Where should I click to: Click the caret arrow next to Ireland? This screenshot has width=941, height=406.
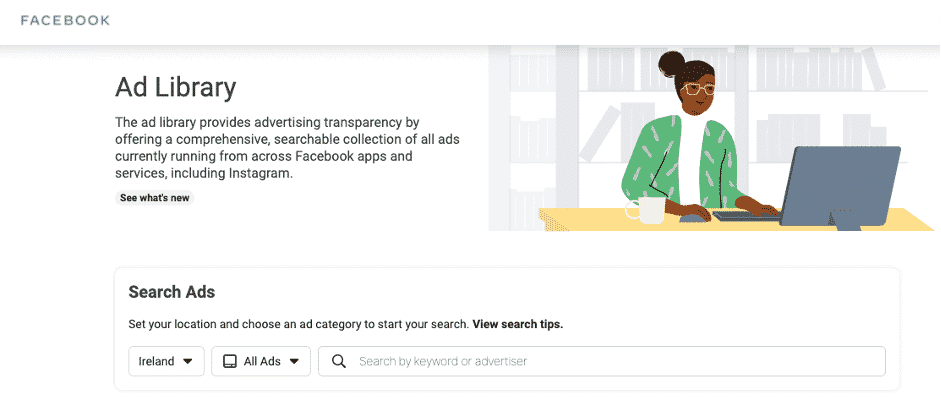pyautogui.click(x=187, y=362)
